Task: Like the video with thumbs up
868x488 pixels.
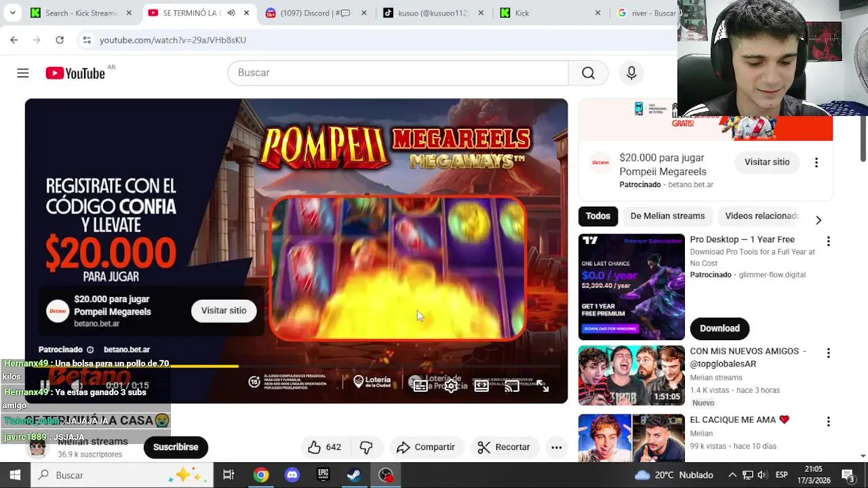Action: click(324, 447)
